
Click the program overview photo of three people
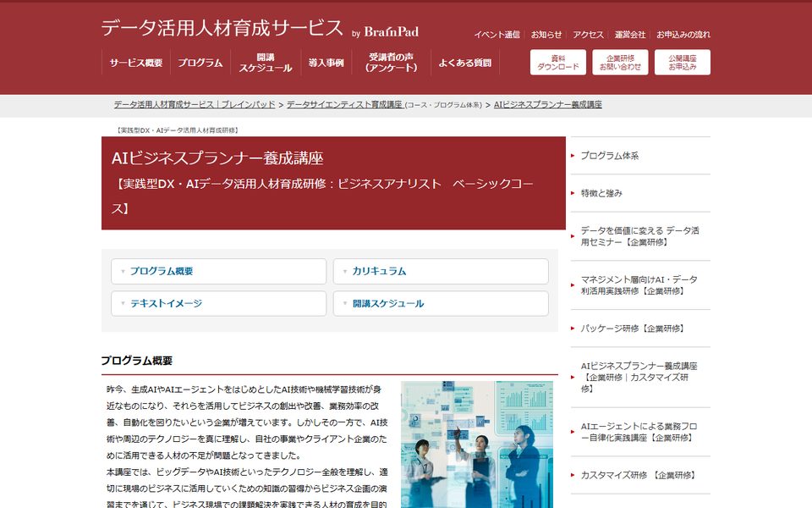pos(477,444)
